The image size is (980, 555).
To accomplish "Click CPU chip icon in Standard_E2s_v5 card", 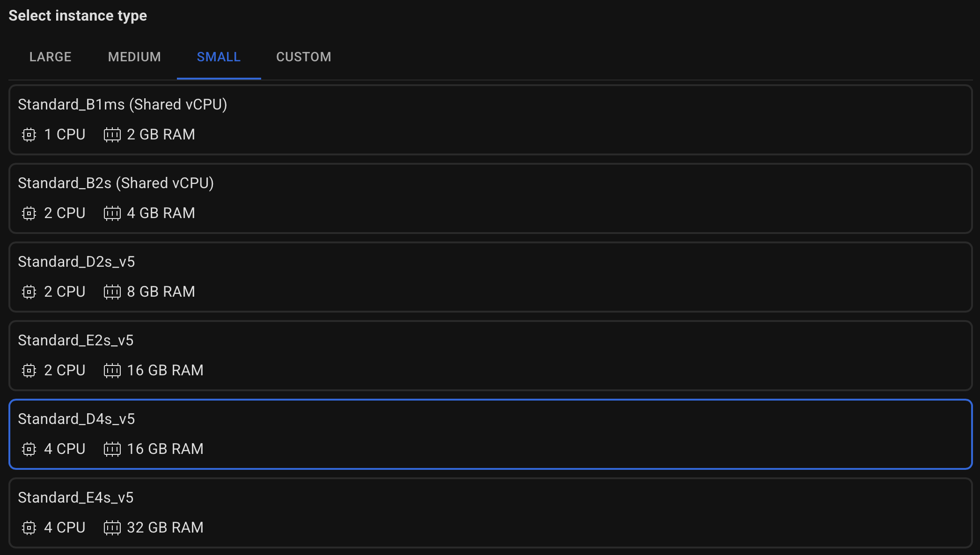I will tap(29, 371).
